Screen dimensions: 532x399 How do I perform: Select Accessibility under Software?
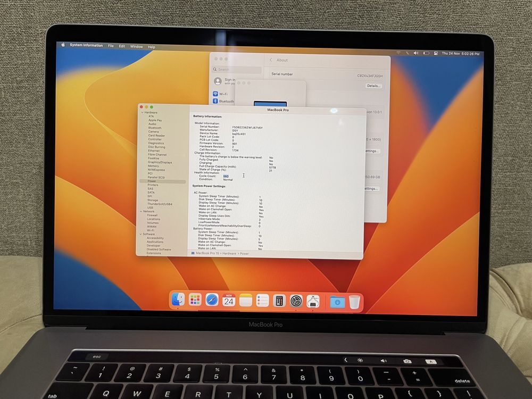click(x=155, y=238)
